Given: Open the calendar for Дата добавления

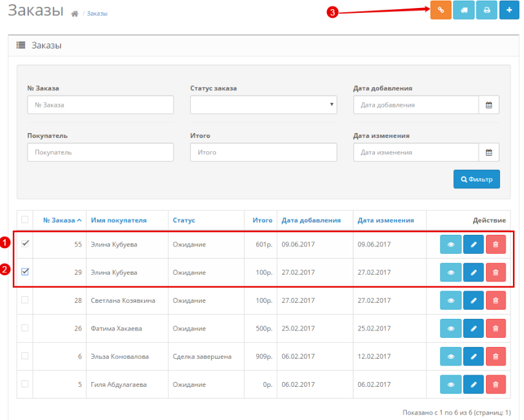Looking at the screenshot, I should (x=489, y=105).
